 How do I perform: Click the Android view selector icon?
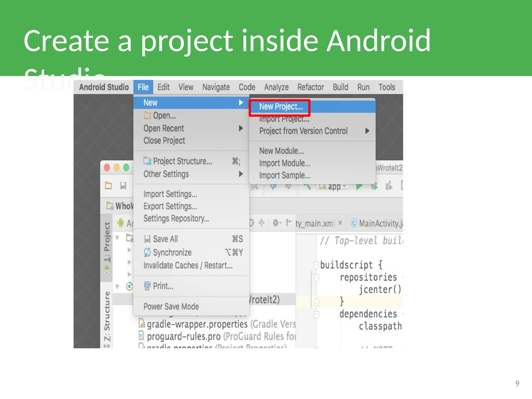click(121, 223)
